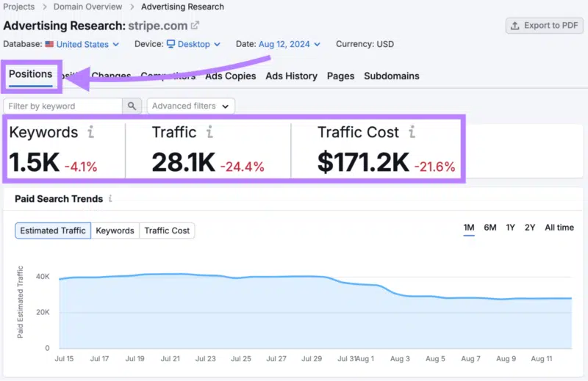Click the search magnifier icon
The image size is (588, 381).
132,106
